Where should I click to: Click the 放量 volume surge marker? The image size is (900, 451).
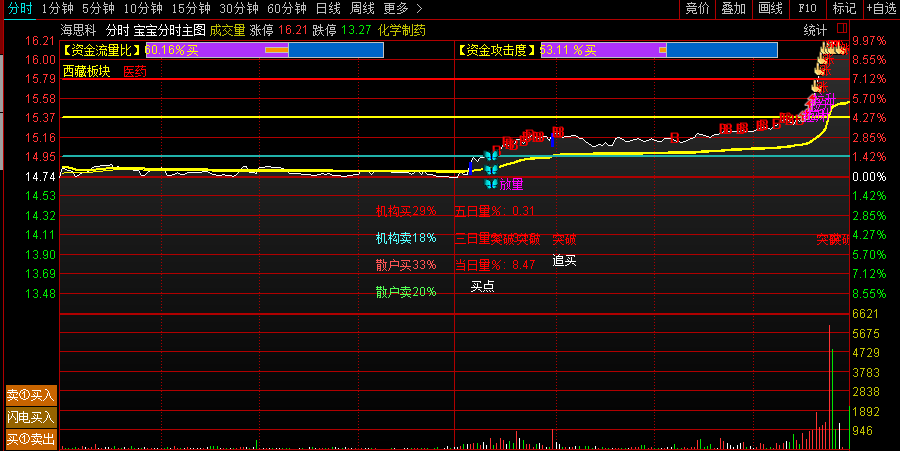click(x=511, y=184)
